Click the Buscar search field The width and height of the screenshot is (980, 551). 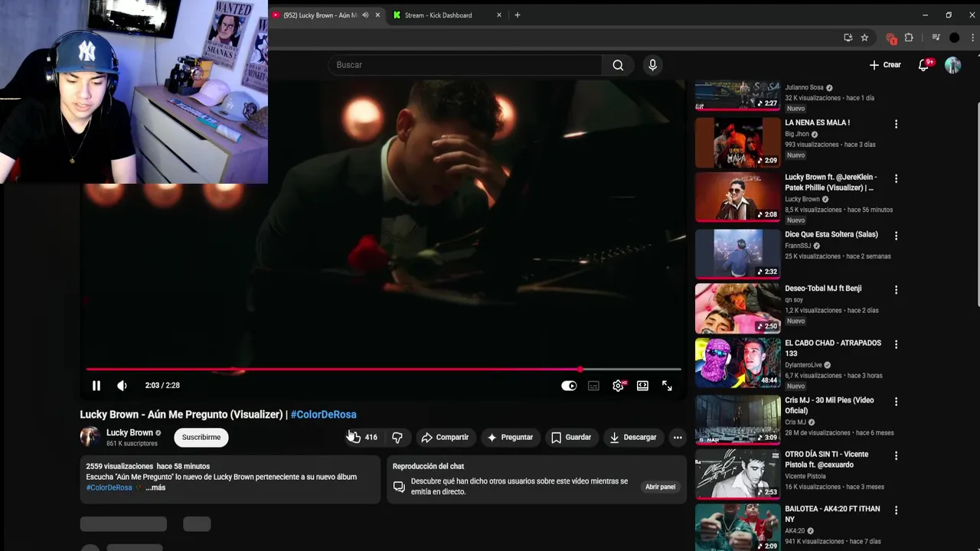coord(465,65)
